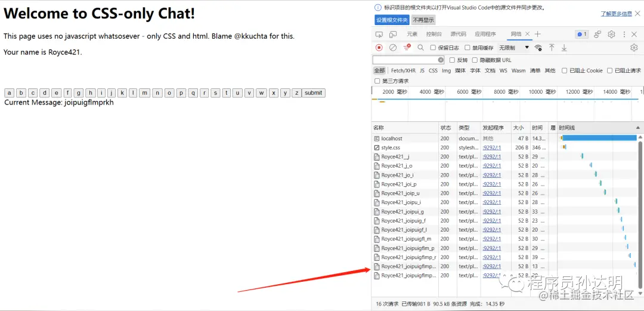Close the 网络 tab using its X
The image size is (644, 311).
coord(527,34)
